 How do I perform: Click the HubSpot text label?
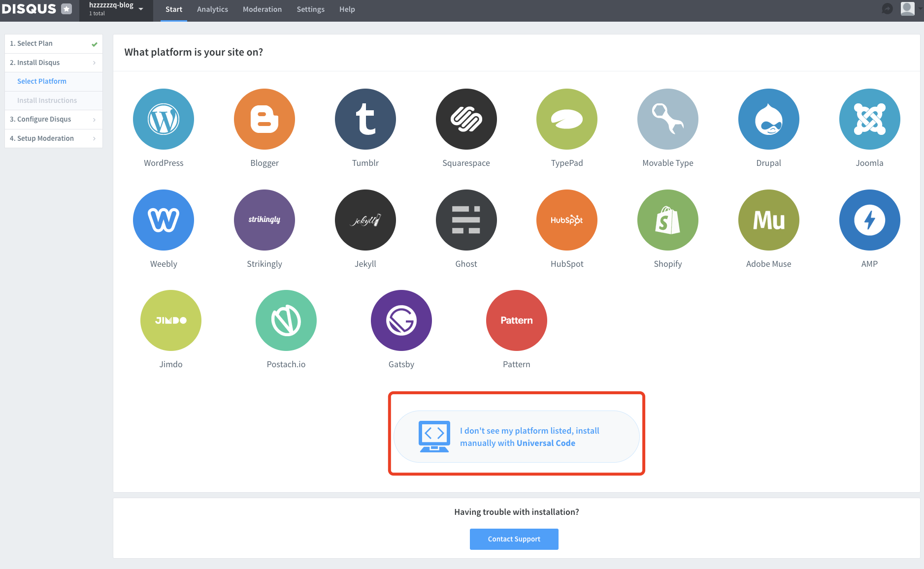(567, 264)
